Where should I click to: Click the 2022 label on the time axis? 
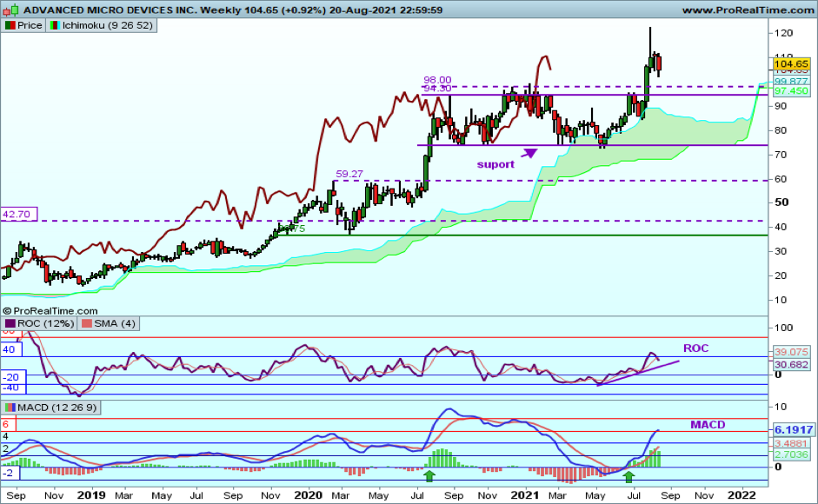tap(742, 494)
